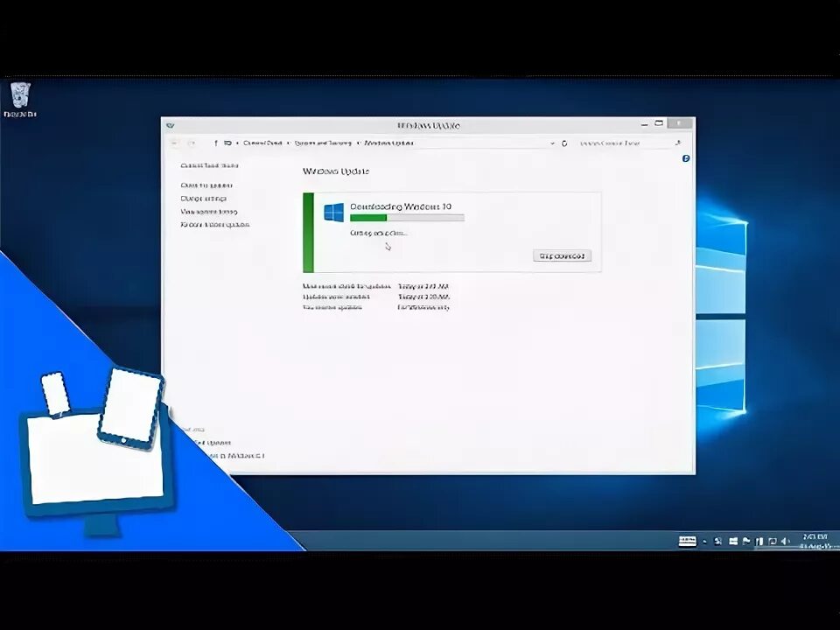Click the Windows Update page heading
The height and width of the screenshot is (630, 840).
[x=336, y=171]
